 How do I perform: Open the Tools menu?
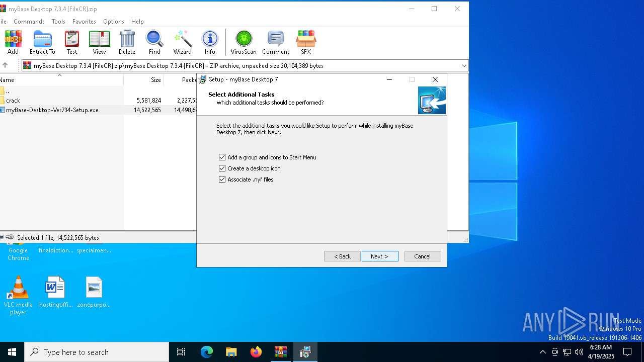58,22
